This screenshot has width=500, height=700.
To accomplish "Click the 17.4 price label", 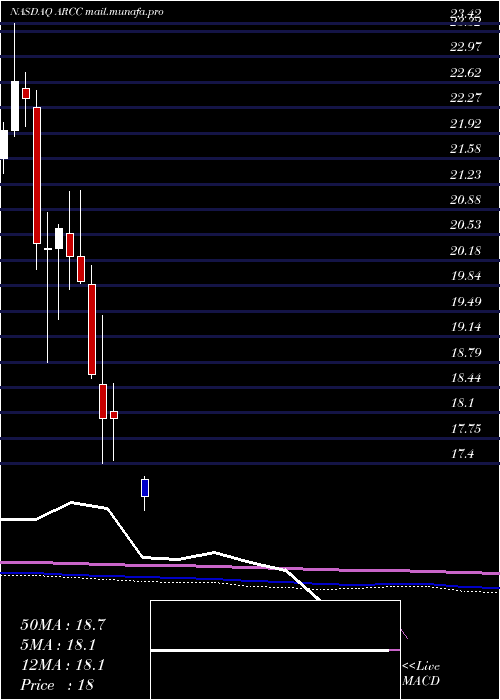I will 462,455.
